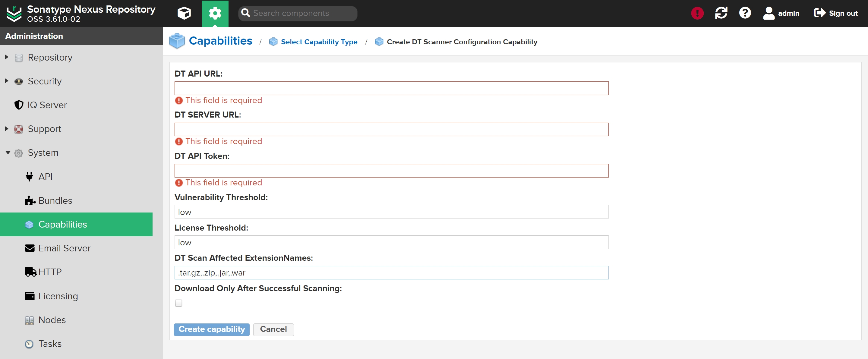Select Tasks in the sidebar
868x359 pixels.
click(50, 344)
